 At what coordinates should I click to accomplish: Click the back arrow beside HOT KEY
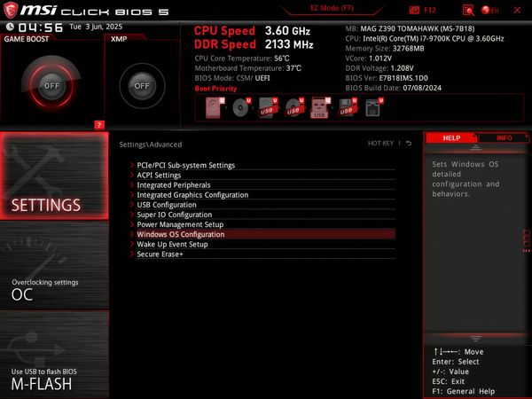pyautogui.click(x=410, y=143)
